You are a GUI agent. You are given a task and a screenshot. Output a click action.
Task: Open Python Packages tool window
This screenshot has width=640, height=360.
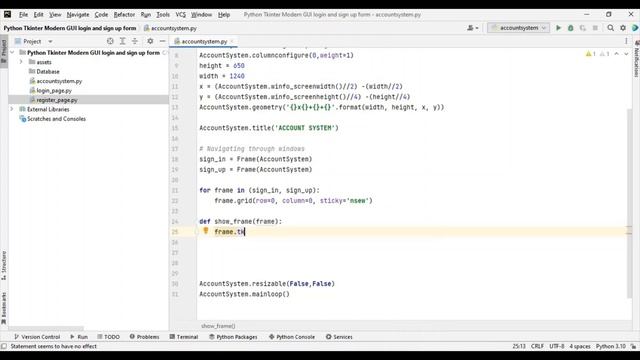tap(233, 337)
